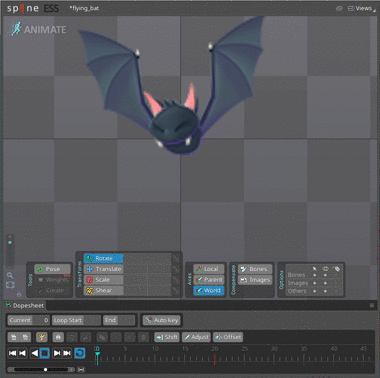This screenshot has width=380, height=378.
Task: Select the Rotate transform tool
Action: (104, 258)
